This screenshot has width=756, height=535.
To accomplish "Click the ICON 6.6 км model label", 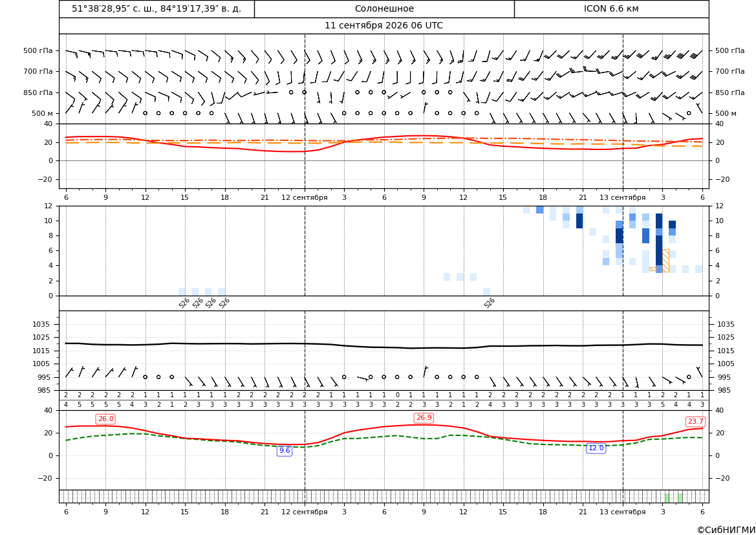I will coord(611,8).
